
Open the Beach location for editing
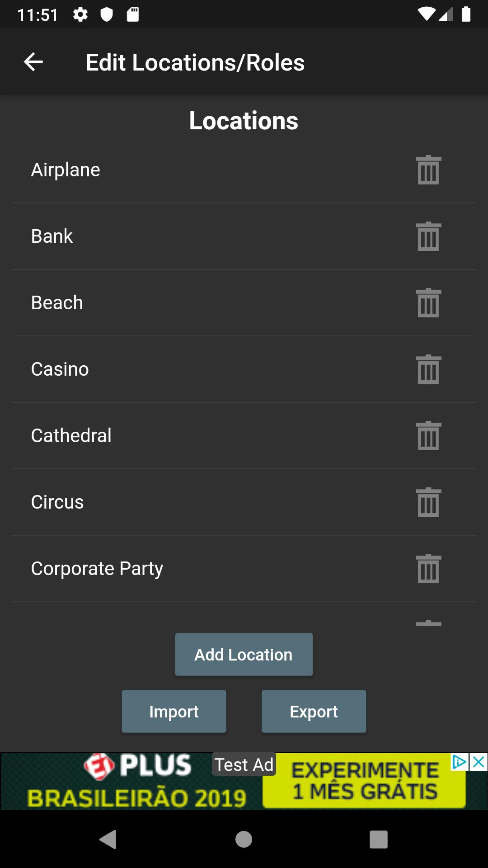pyautogui.click(x=57, y=303)
